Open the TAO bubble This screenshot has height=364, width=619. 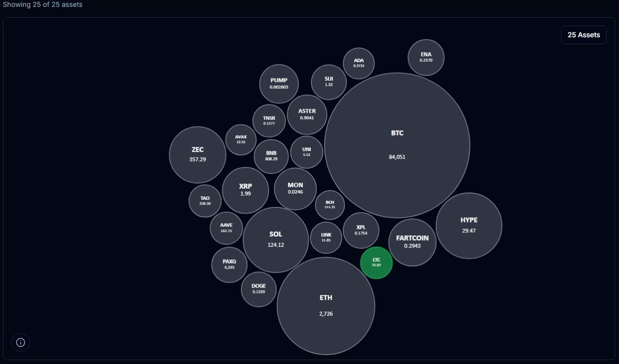(x=205, y=201)
